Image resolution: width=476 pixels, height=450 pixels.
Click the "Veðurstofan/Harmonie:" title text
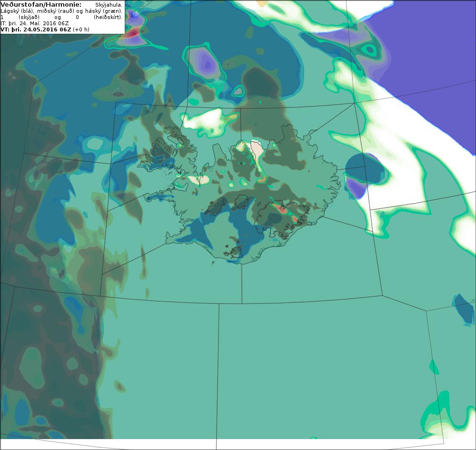coord(41,5)
